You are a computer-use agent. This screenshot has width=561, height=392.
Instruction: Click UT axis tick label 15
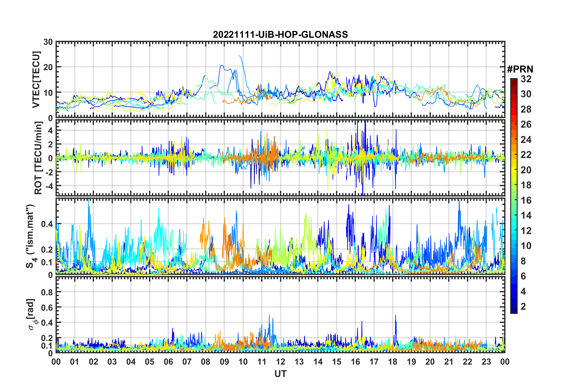[337, 362]
